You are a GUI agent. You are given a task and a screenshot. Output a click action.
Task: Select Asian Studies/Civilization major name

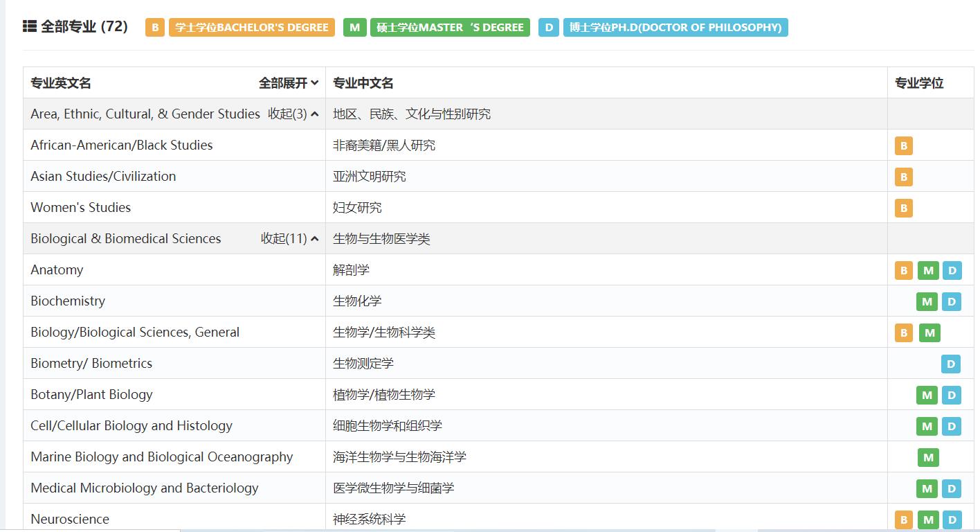103,176
